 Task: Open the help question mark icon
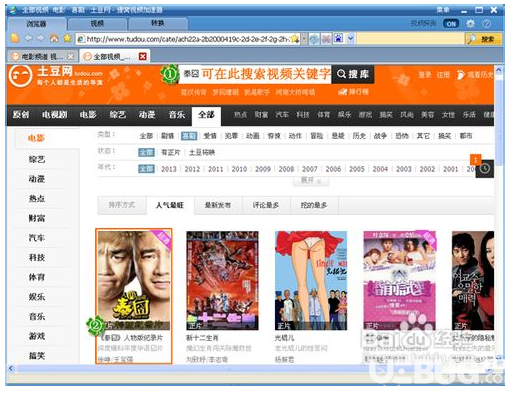pos(486,24)
